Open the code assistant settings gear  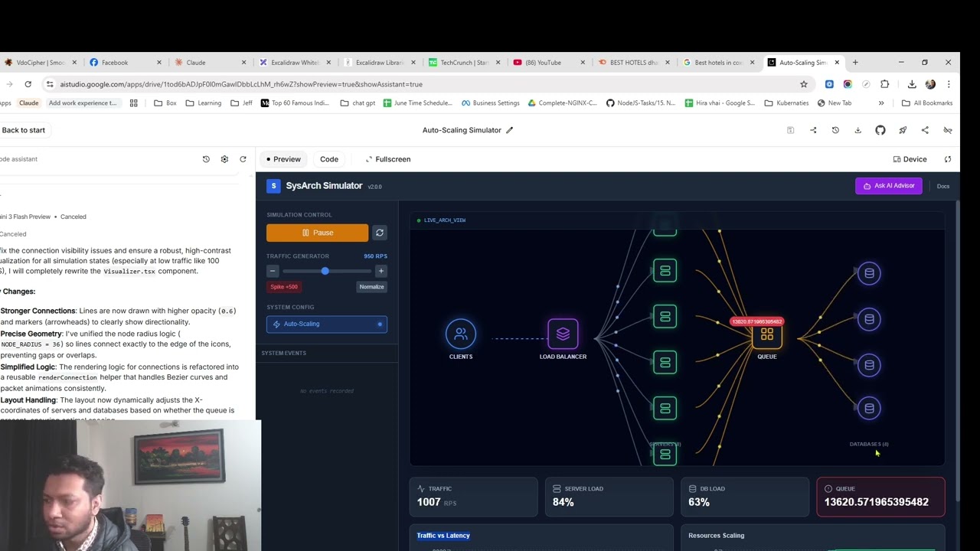(224, 159)
